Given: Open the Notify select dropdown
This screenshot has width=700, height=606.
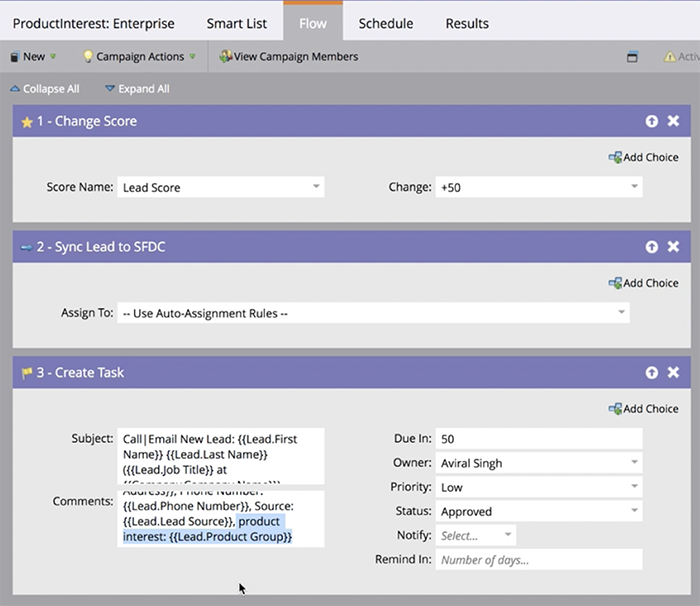Looking at the screenshot, I should coord(475,535).
